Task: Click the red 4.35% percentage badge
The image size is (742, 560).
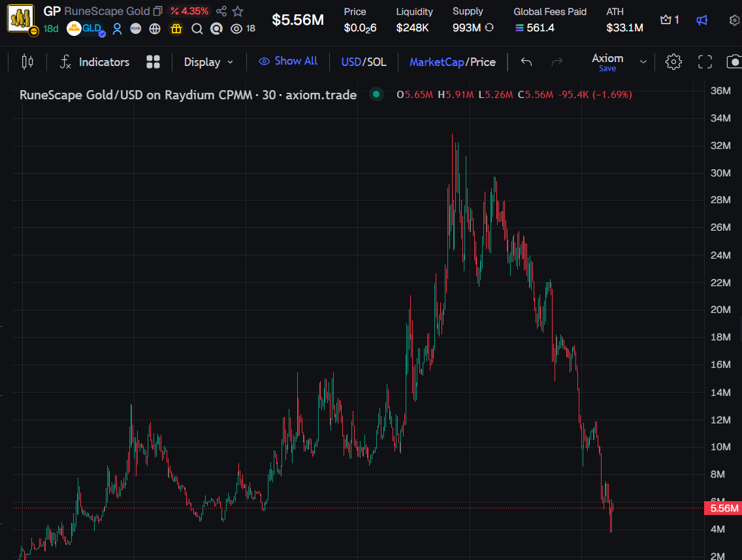Action: tap(189, 11)
